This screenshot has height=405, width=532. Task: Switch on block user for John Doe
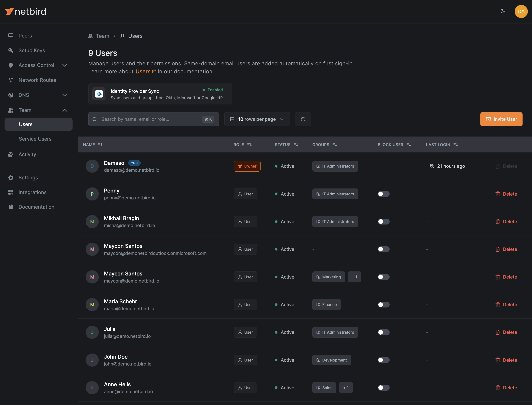point(383,360)
